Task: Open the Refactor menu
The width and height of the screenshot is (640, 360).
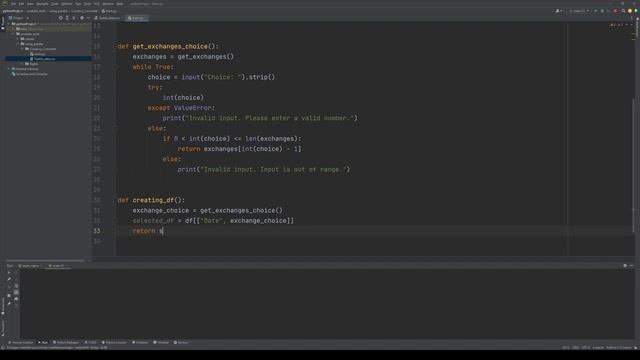Action: pos(67,4)
